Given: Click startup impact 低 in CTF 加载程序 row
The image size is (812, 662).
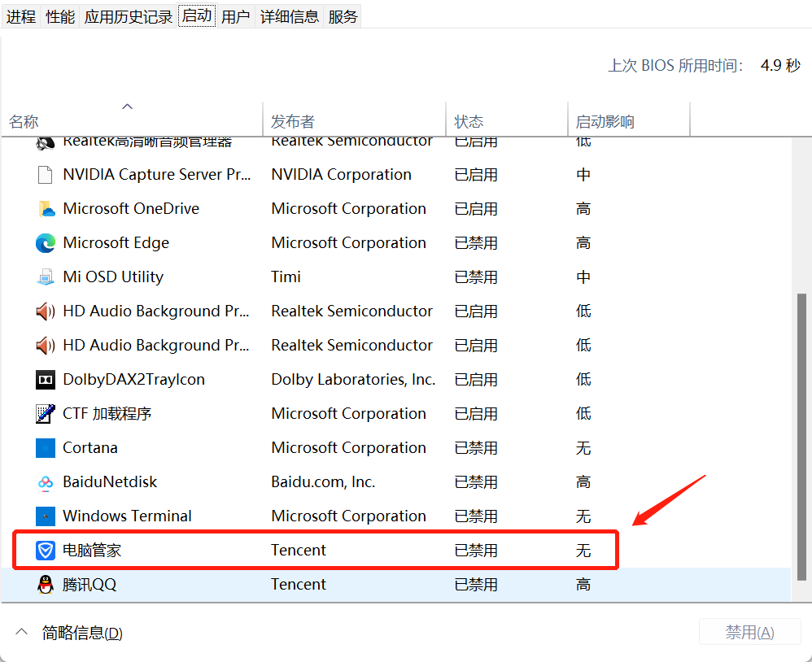Looking at the screenshot, I should click(x=583, y=414).
